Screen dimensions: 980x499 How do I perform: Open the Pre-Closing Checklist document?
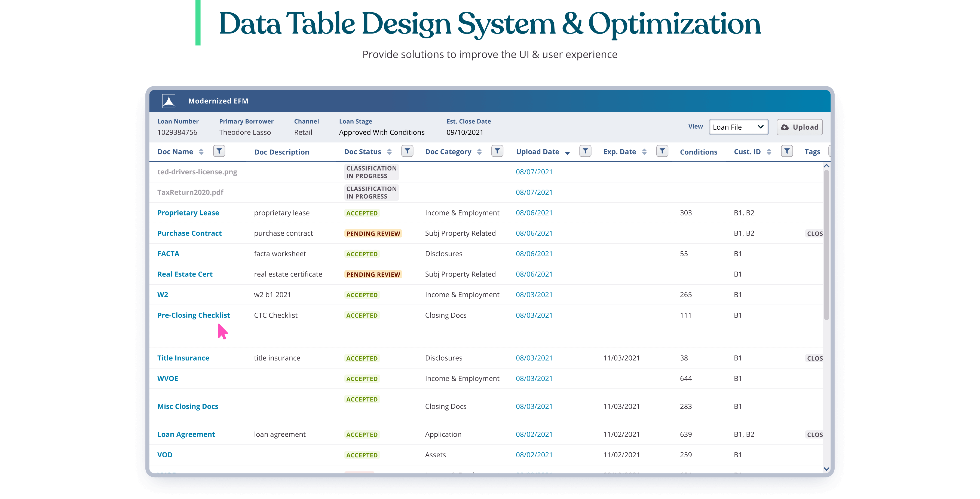coord(193,315)
